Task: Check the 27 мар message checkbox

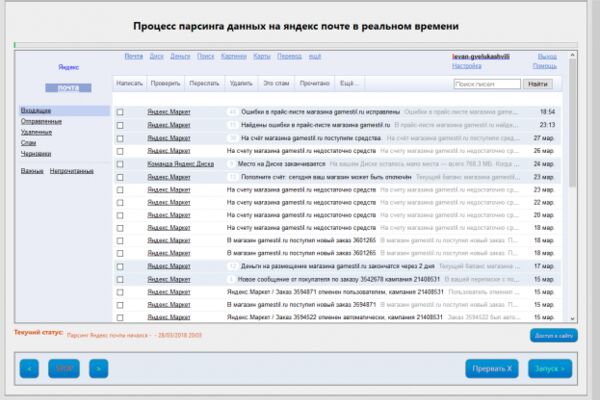Action: [120, 138]
